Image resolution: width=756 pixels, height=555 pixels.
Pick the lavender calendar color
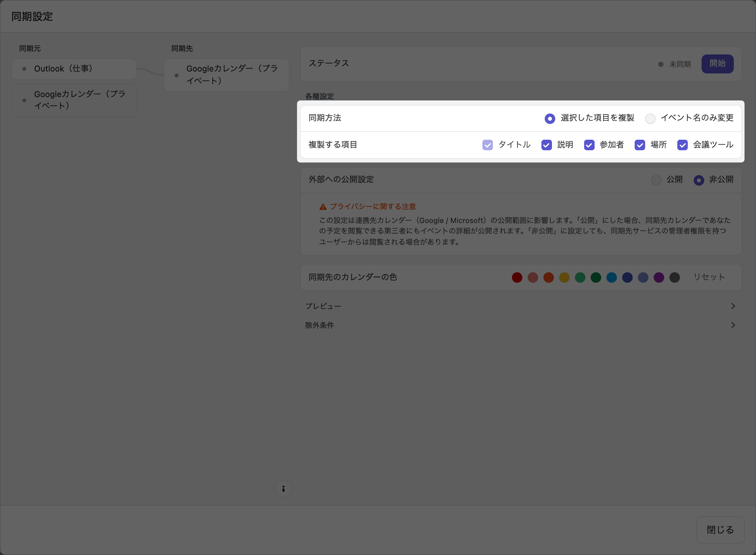tap(643, 277)
